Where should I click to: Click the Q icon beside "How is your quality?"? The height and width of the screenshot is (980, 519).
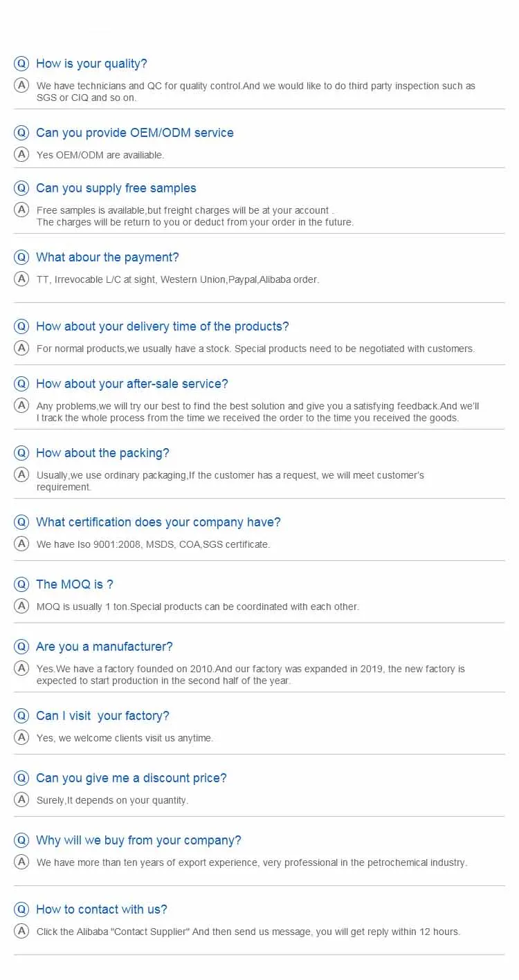22,64
